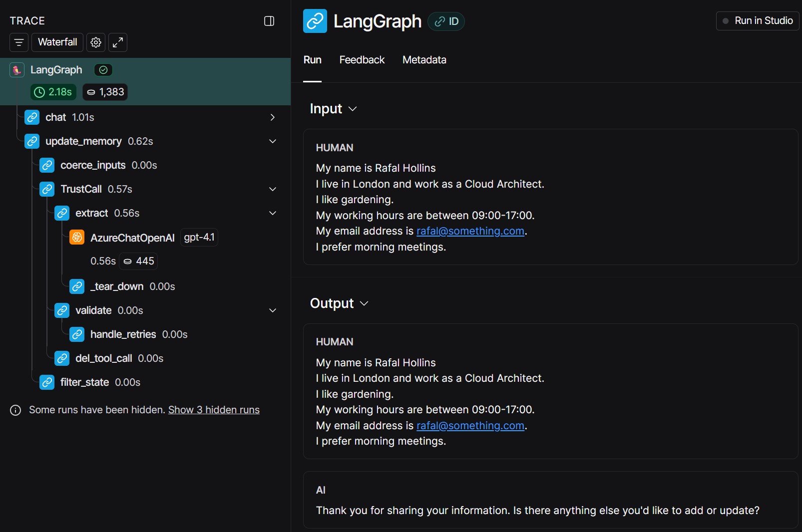
Task: Click the LangGraph root run success checkmark
Action: (103, 70)
